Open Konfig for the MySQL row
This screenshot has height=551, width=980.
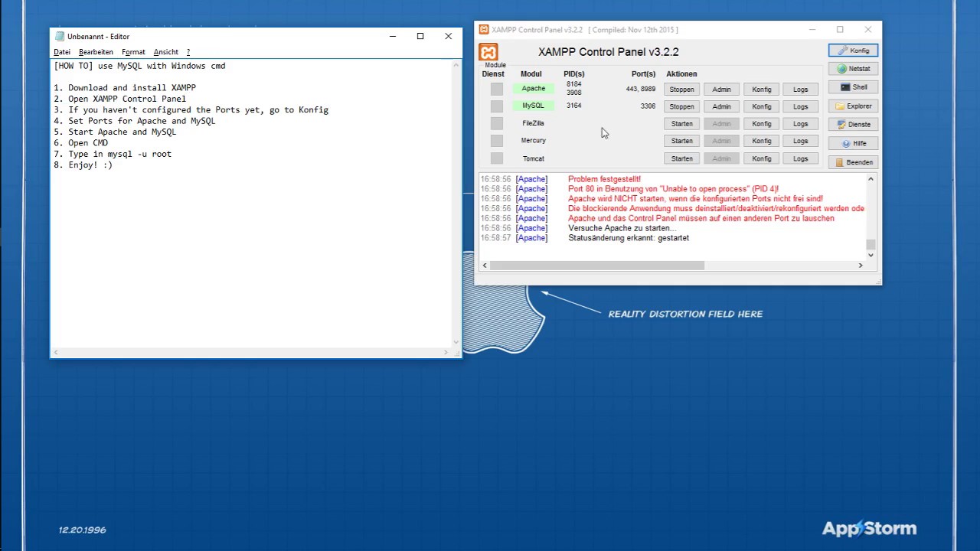coord(761,106)
